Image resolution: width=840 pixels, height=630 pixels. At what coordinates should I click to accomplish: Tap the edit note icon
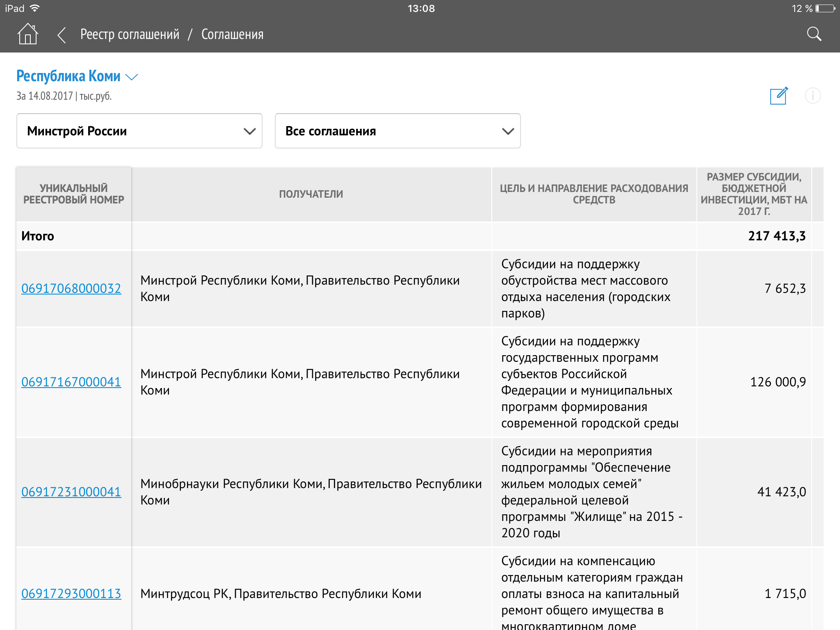click(778, 96)
